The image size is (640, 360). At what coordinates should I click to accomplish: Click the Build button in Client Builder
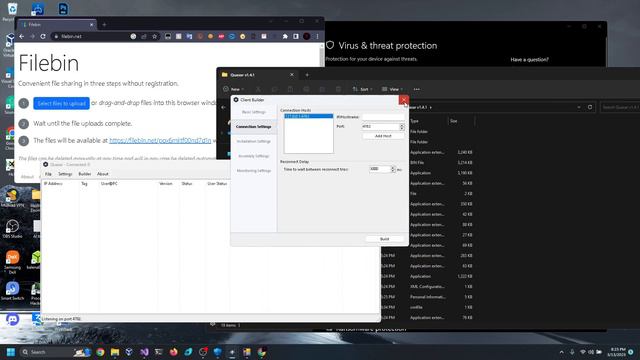tap(384, 239)
